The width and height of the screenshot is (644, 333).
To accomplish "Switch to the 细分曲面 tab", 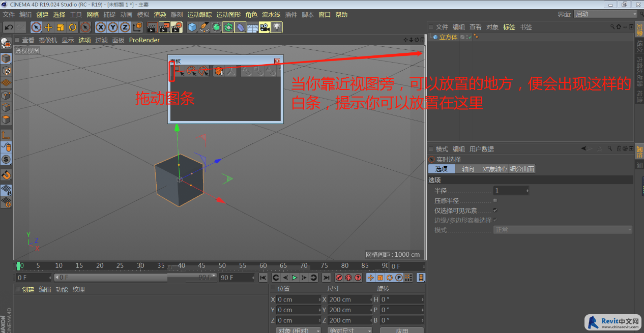I will [522, 169].
